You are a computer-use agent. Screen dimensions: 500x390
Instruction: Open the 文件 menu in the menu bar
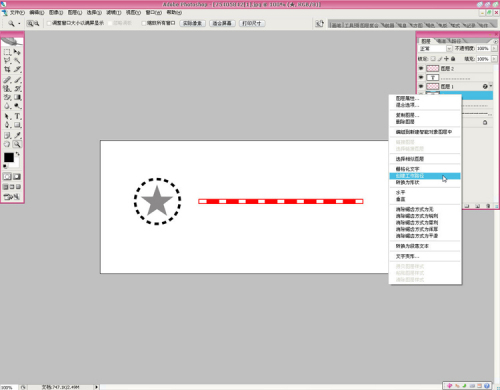pos(17,12)
